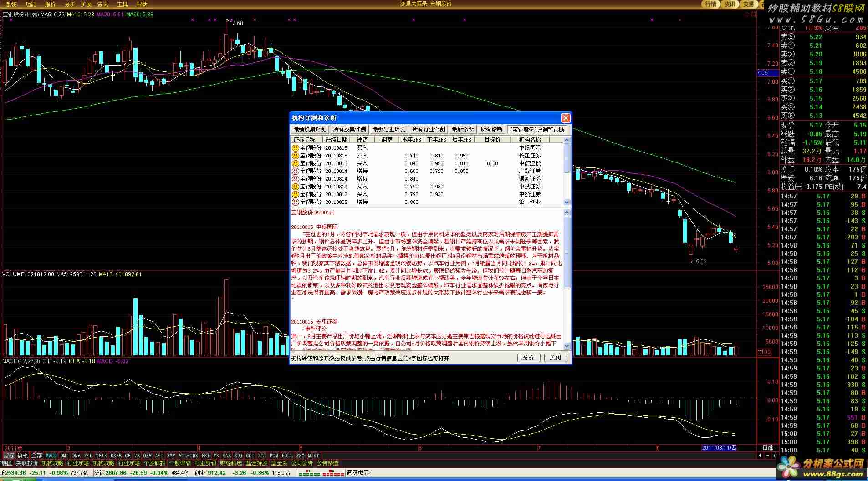Screen dimensions: 868x481
Task: Select the KDJ indicator tab
Action: point(238,456)
